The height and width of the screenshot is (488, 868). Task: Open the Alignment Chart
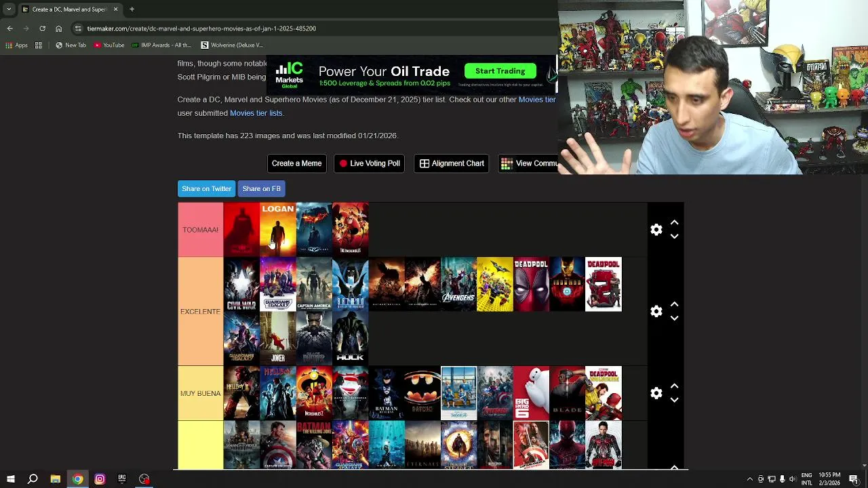[452, 163]
